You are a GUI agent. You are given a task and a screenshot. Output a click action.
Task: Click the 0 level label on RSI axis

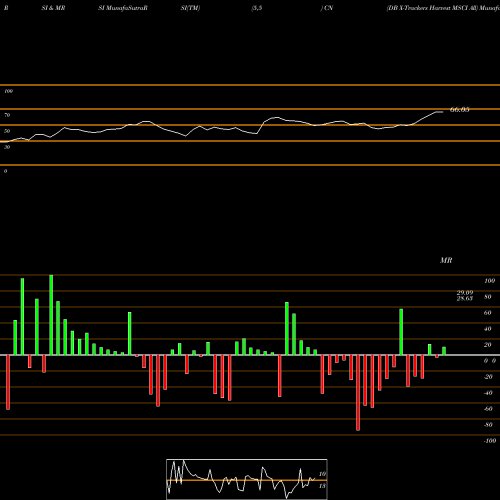click(x=5, y=171)
